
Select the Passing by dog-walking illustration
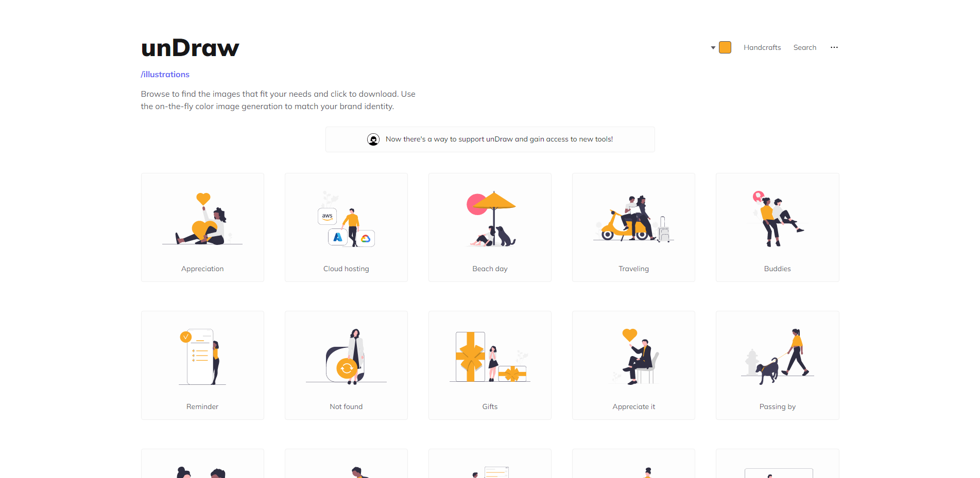[778, 365]
